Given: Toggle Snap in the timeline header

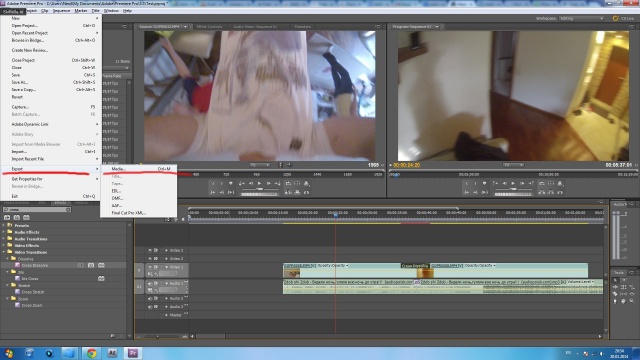Looking at the screenshot, I should click(x=167, y=220).
